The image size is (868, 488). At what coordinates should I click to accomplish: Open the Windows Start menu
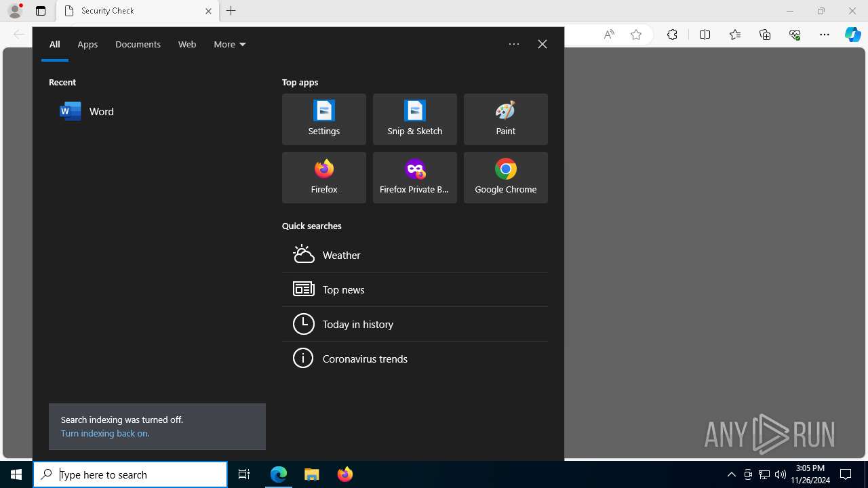[x=16, y=474]
